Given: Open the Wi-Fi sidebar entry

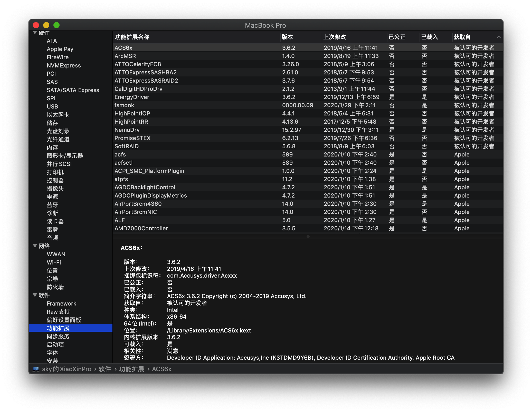Looking at the screenshot, I should 54,262.
